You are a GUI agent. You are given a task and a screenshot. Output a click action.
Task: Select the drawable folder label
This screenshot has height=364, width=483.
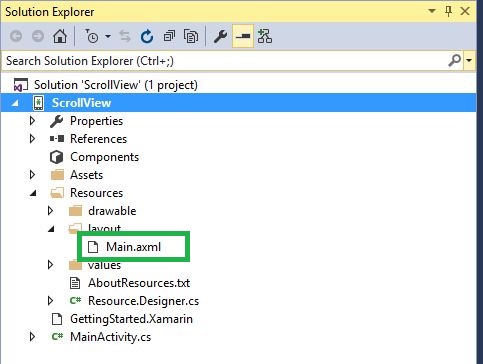pos(112,211)
